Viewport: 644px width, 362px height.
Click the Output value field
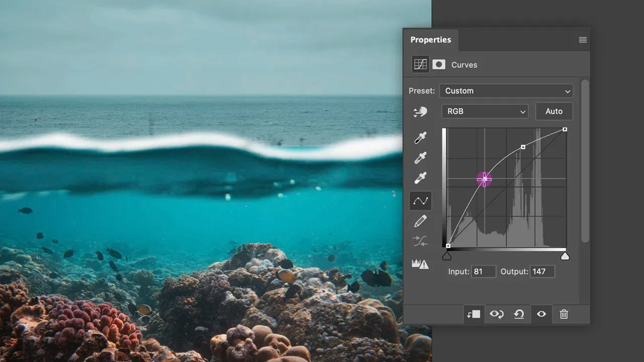pyautogui.click(x=542, y=271)
